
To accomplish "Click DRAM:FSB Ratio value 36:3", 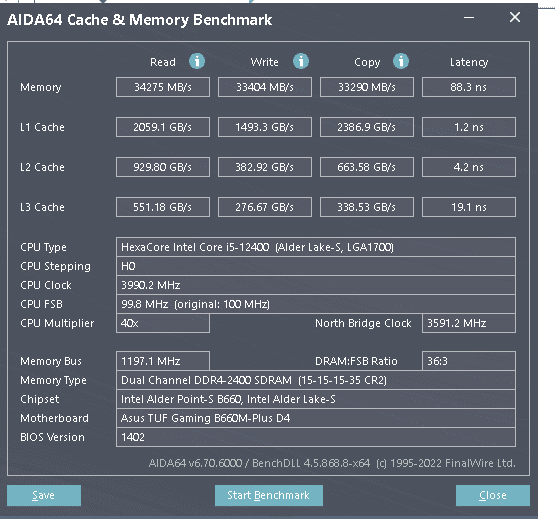I will click(469, 361).
